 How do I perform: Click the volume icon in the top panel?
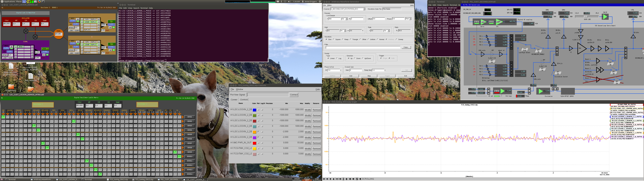coord(289,2)
